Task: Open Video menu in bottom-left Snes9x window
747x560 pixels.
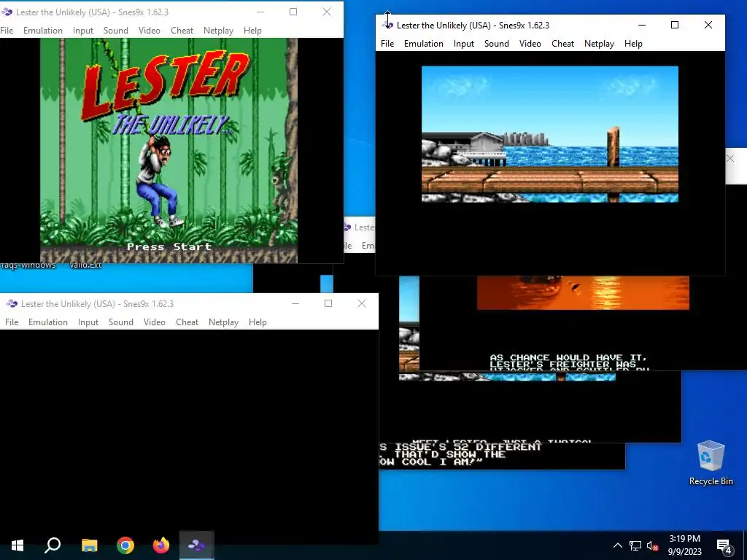Action: [x=155, y=322]
